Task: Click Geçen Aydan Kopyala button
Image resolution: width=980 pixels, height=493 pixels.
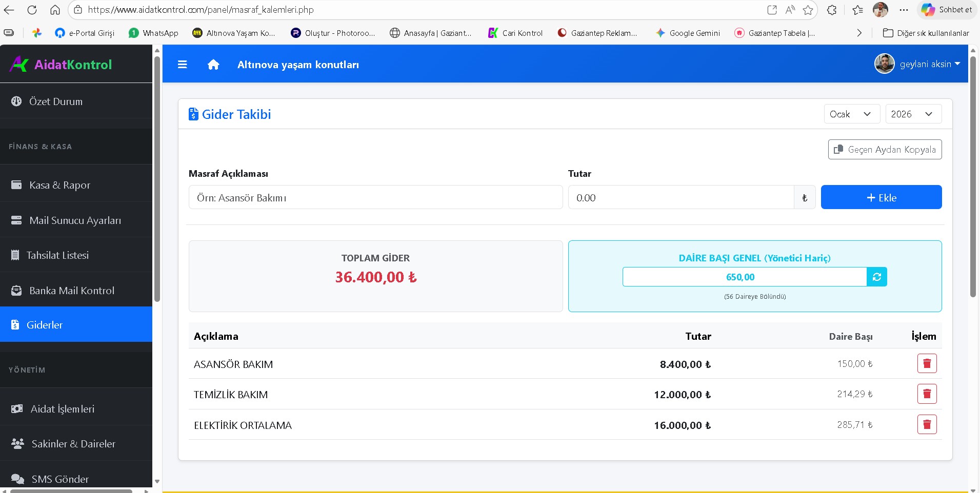Action: point(885,150)
